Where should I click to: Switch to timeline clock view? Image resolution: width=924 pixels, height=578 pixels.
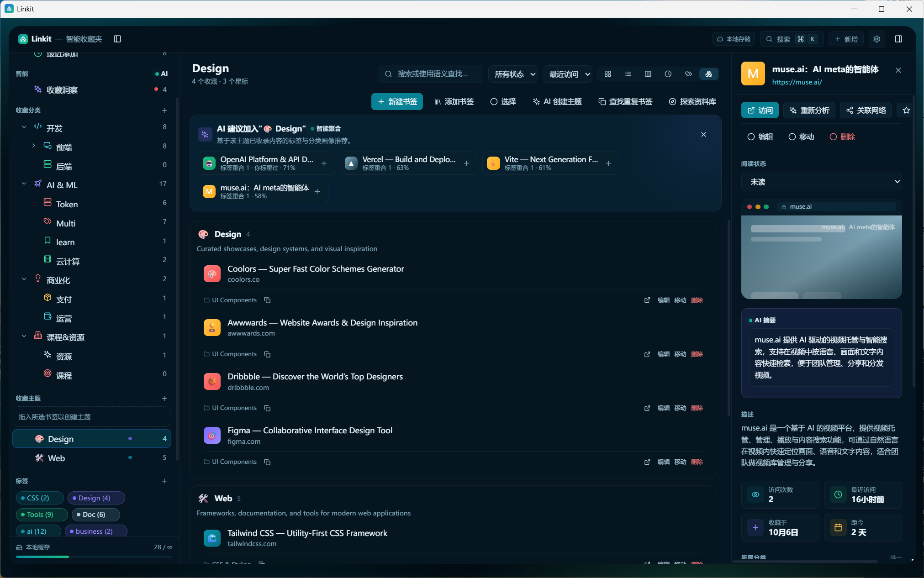668,74
